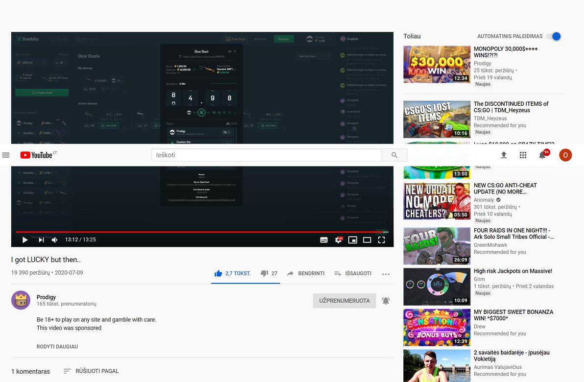Open Sensational Bonus Buys thumbnail

[437, 327]
